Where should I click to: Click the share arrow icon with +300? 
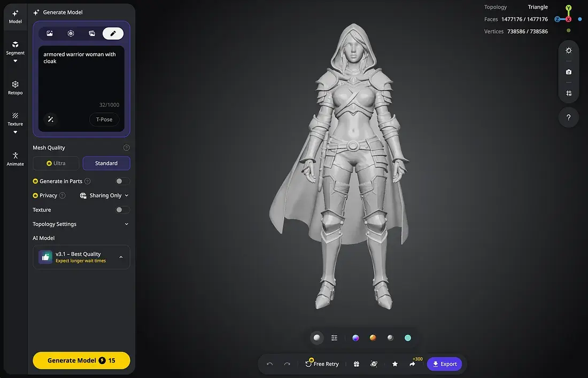point(413,364)
